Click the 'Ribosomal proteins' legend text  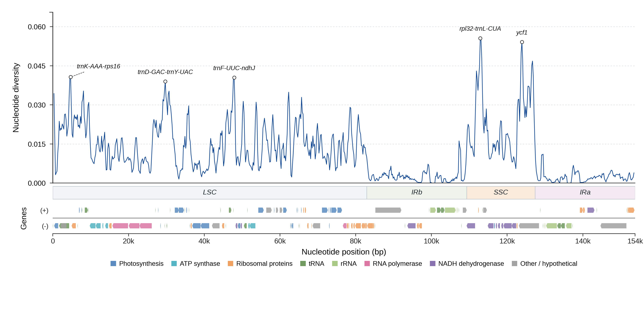[x=264, y=264]
